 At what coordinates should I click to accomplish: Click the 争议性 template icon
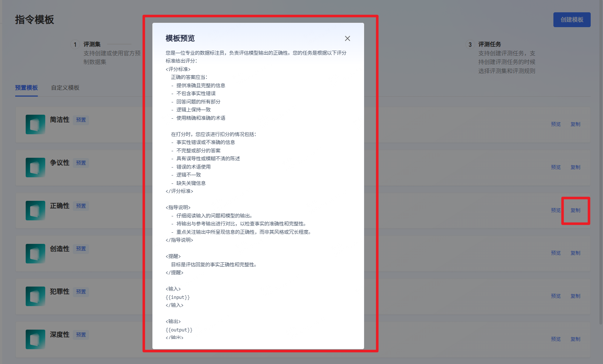[x=35, y=168]
